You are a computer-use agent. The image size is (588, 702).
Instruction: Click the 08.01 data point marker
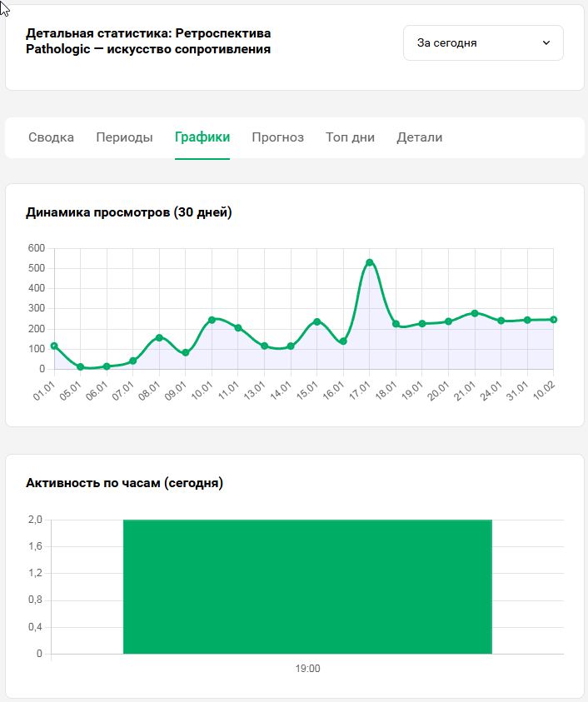pyautogui.click(x=159, y=337)
